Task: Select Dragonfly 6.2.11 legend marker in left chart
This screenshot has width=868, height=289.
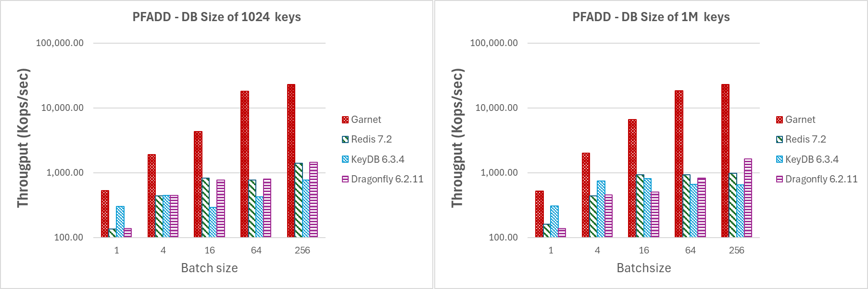Action: pos(345,179)
